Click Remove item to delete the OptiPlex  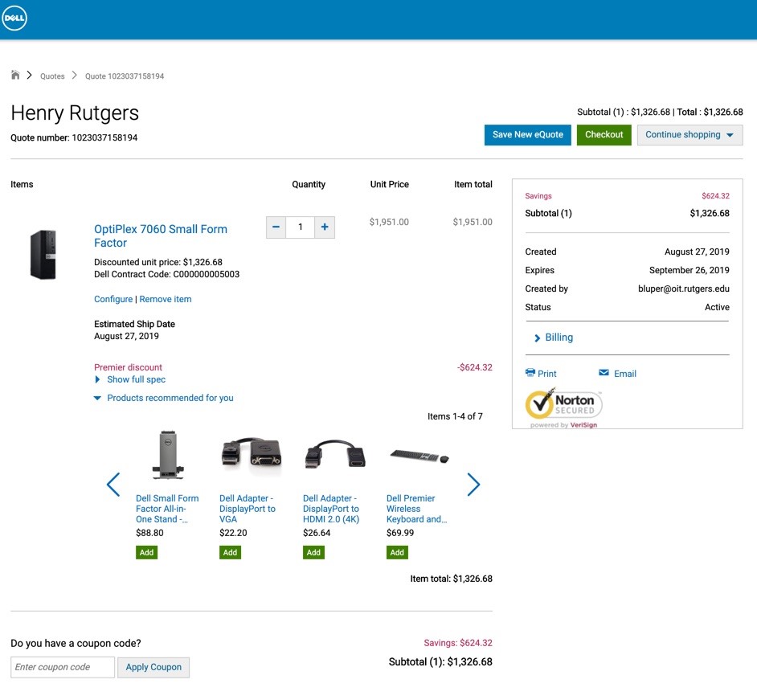(166, 299)
